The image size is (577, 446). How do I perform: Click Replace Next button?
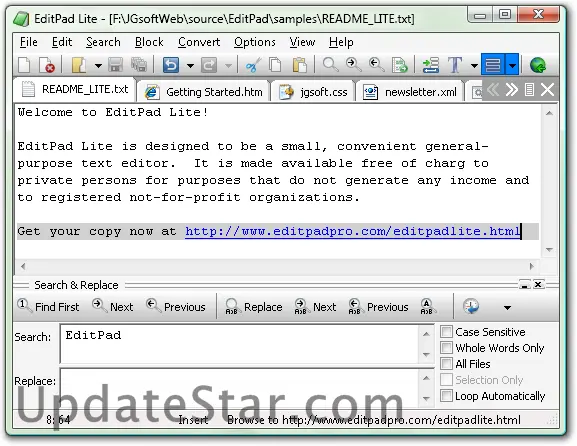click(x=315, y=307)
